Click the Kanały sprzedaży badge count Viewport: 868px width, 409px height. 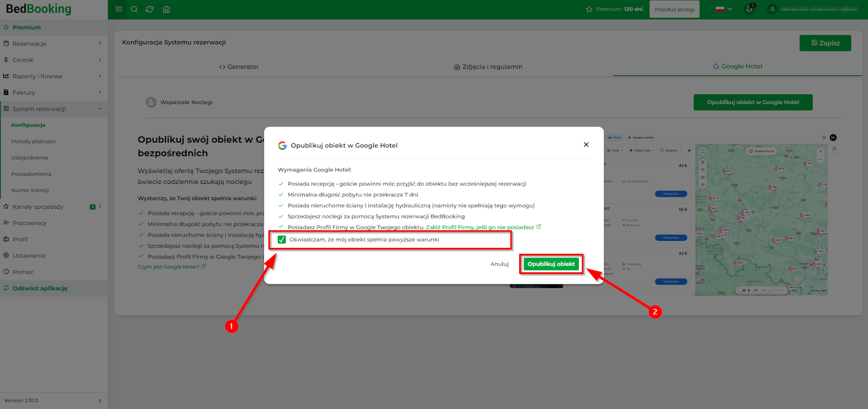92,207
